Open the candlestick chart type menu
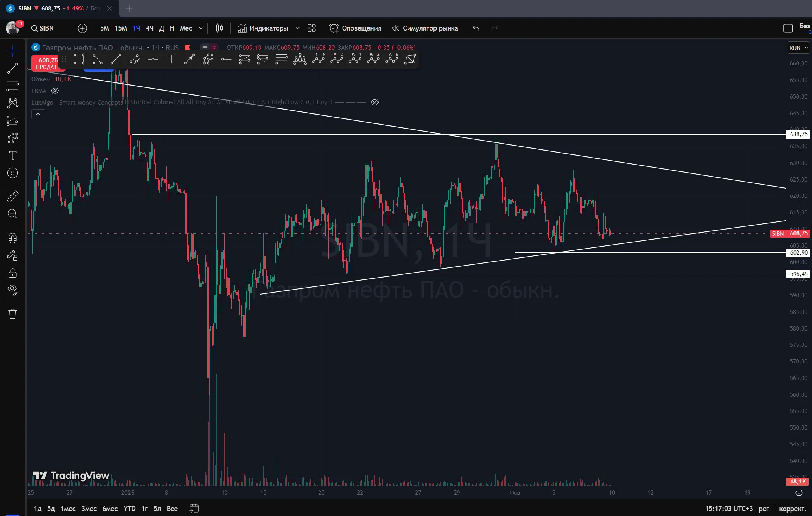 (219, 28)
